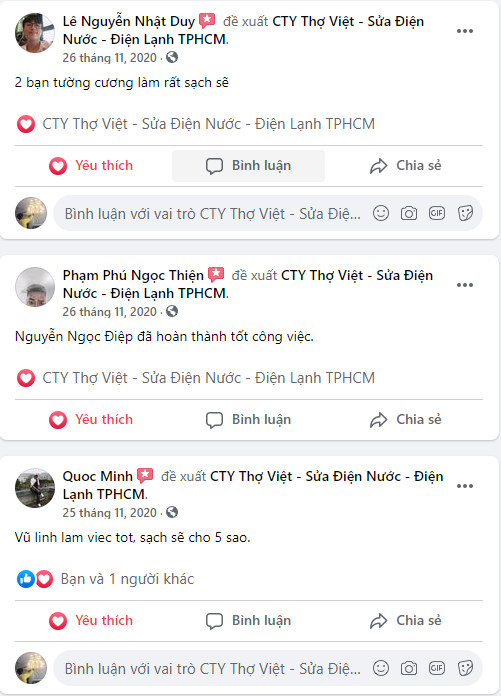Click Bình luận on Phạm Phú Ngọc Thiện's post
The height and width of the screenshot is (696, 501).
pos(249,420)
